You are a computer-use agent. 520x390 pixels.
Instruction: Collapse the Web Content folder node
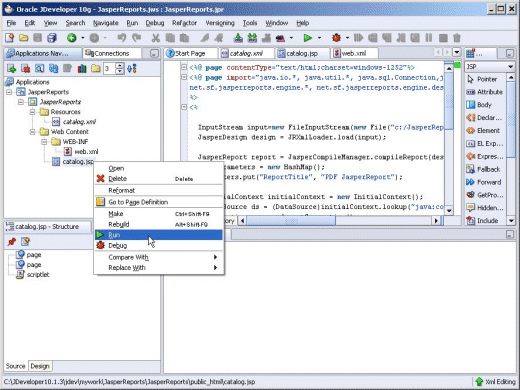point(32,132)
